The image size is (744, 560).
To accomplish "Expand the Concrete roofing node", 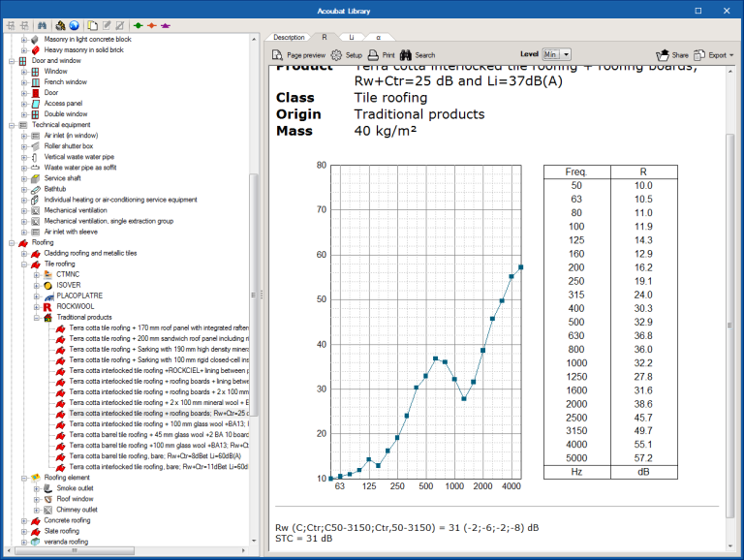I will 23,520.
